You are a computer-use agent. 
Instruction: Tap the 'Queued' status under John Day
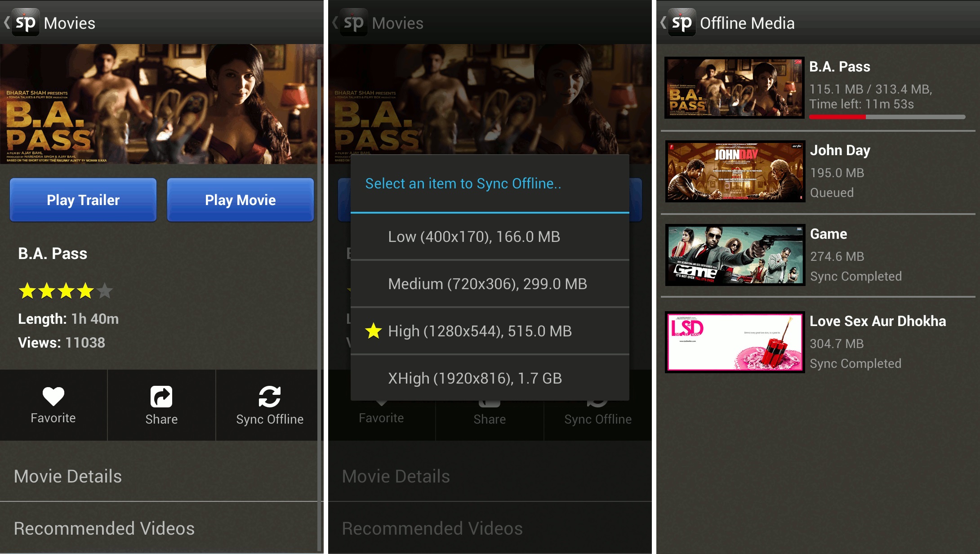(832, 192)
